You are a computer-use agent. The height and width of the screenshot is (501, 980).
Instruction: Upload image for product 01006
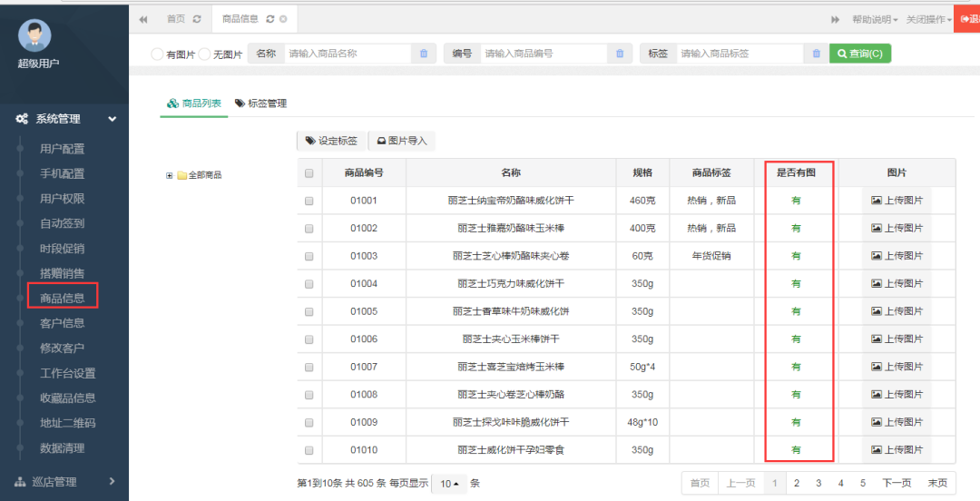pos(897,339)
